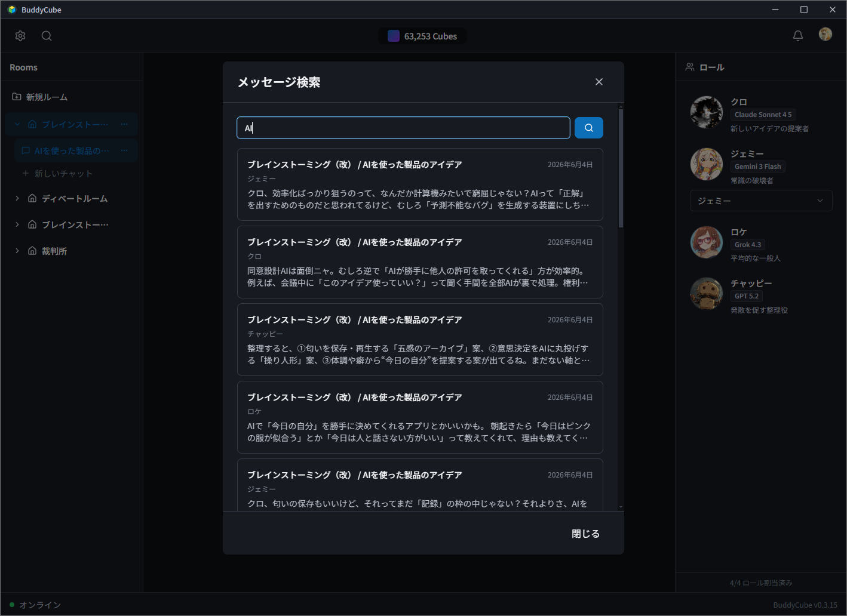Open settings gear icon
The image size is (847, 616).
click(20, 36)
